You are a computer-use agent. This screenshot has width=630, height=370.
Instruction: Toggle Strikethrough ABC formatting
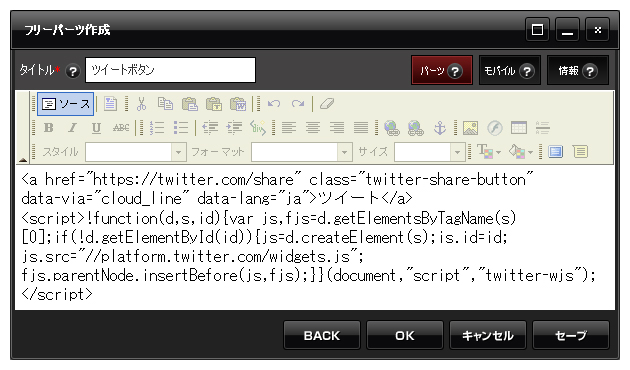click(121, 128)
